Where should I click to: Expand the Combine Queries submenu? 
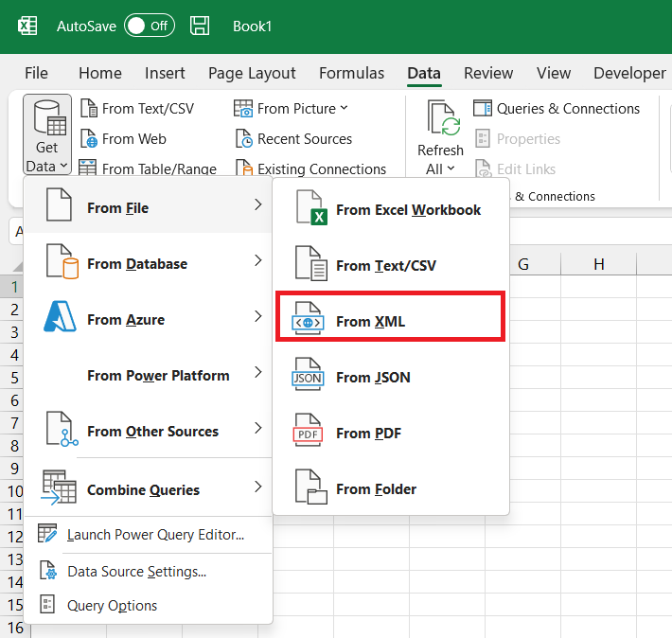tap(149, 488)
